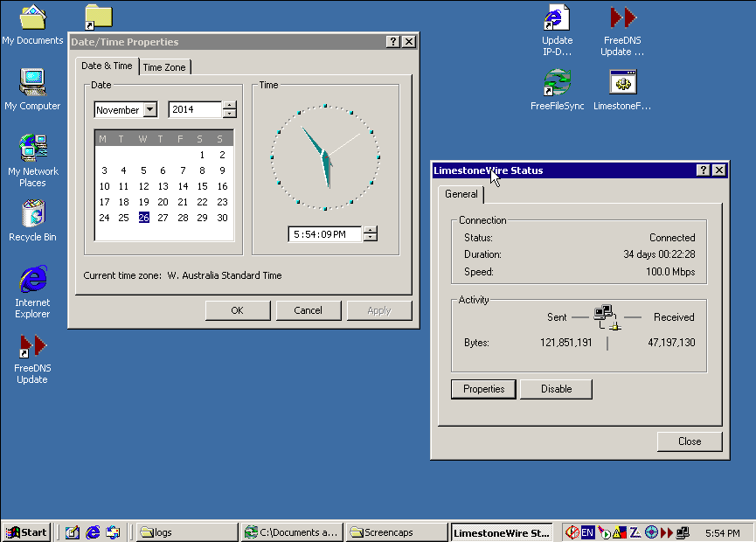Pick day 30 in the calendar
756x542 pixels.
[222, 218]
